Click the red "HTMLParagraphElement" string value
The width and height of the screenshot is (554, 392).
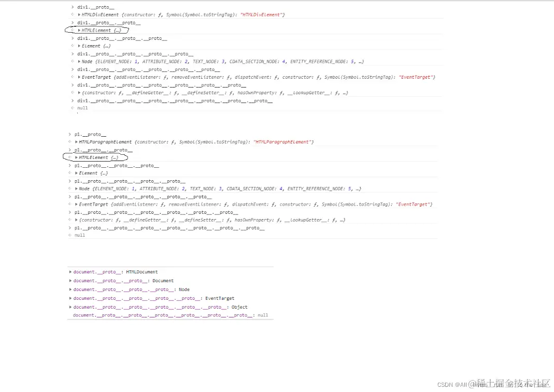282,142
